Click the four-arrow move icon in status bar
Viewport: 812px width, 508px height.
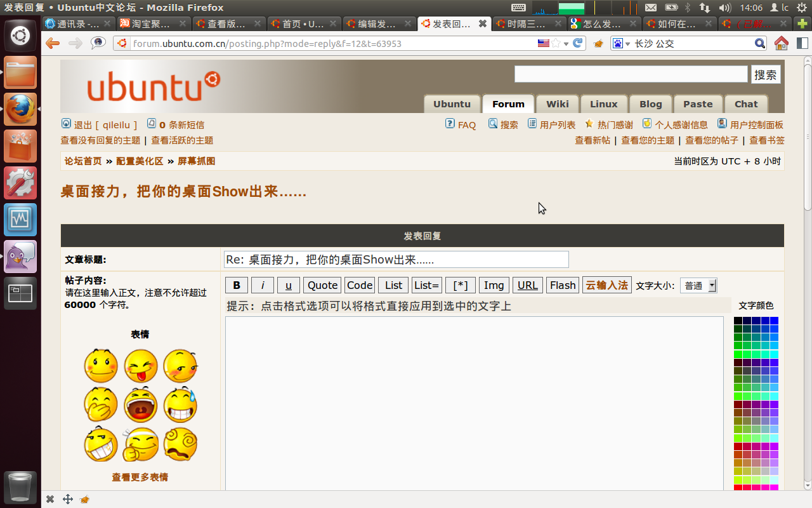[68, 499]
